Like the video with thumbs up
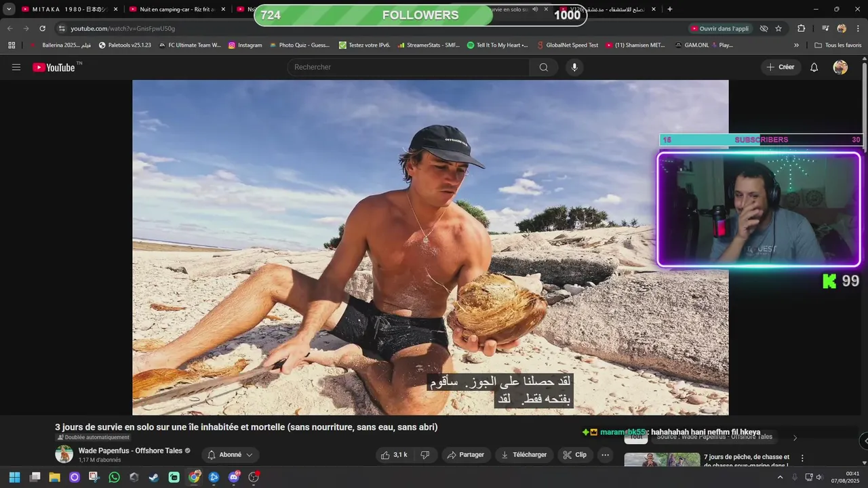 click(393, 455)
